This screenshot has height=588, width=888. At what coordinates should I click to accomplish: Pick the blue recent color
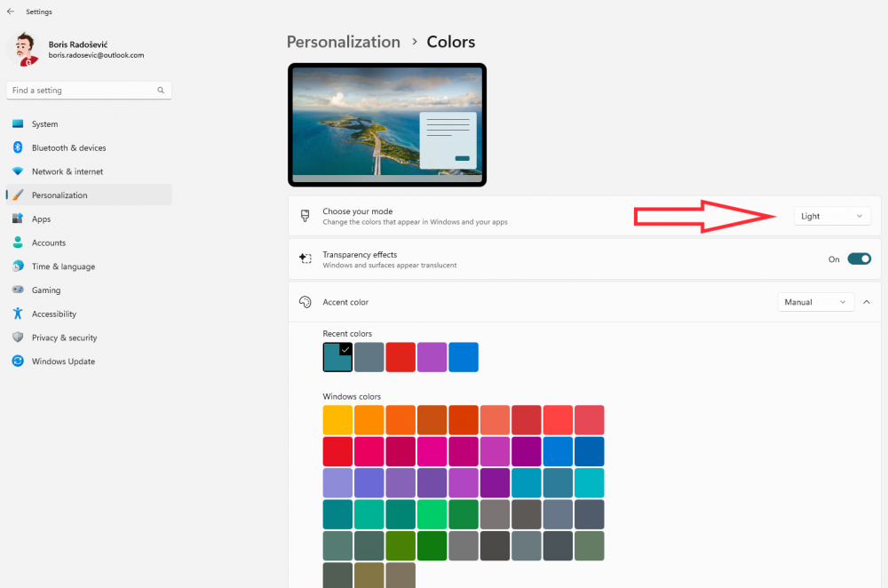coord(464,357)
